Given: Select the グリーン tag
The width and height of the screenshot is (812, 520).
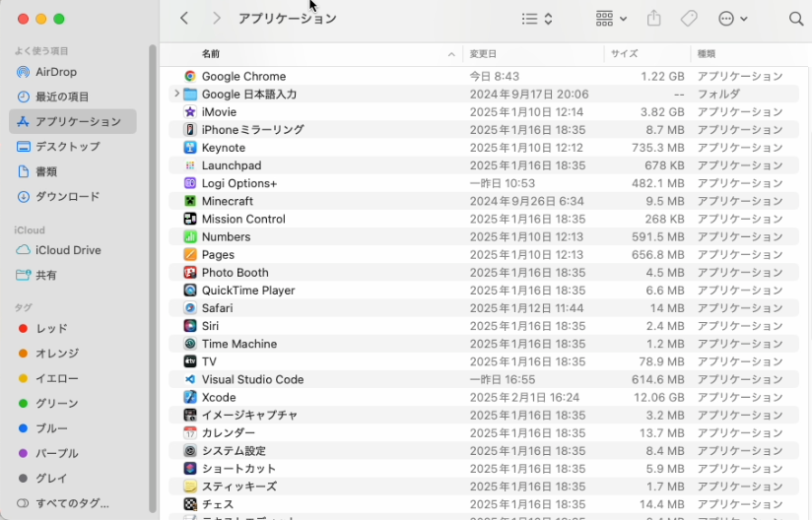Looking at the screenshot, I should (x=73, y=403).
